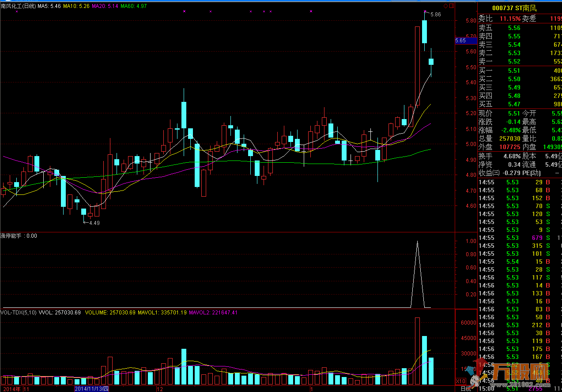Image resolution: width=562 pixels, height=392 pixels.
Task: Select the 卖五 5.56 ask row
Action: (520, 28)
